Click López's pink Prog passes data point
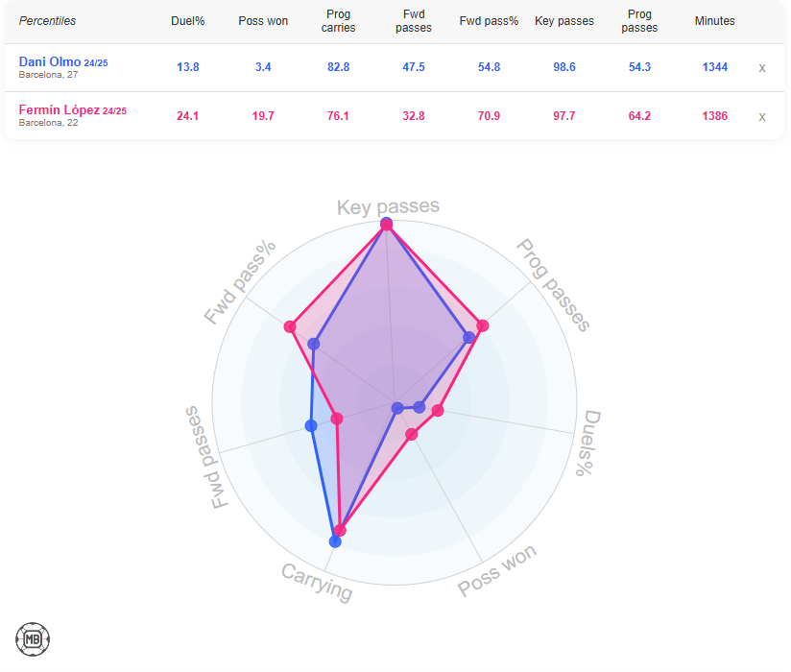 pos(483,326)
